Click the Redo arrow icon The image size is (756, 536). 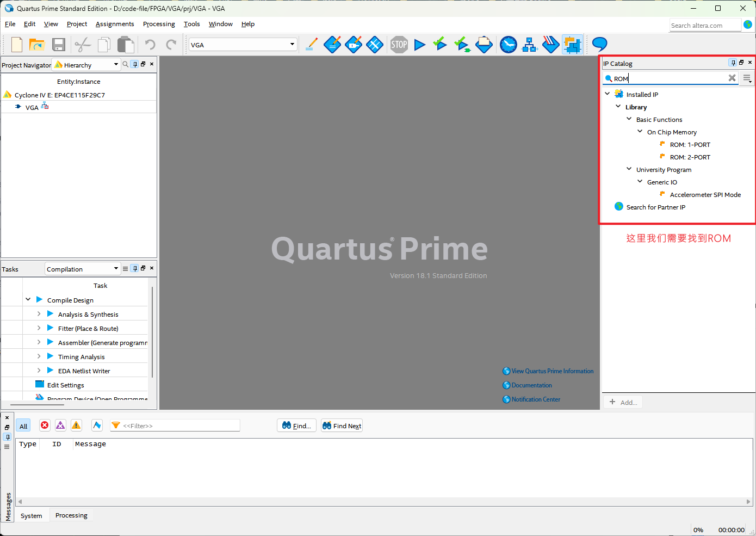pyautogui.click(x=171, y=45)
